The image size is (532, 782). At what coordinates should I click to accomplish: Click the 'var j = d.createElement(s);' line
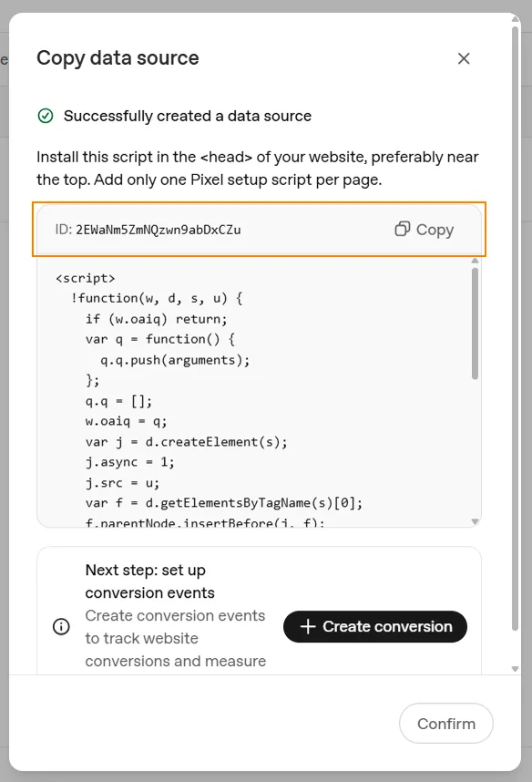[187, 442]
